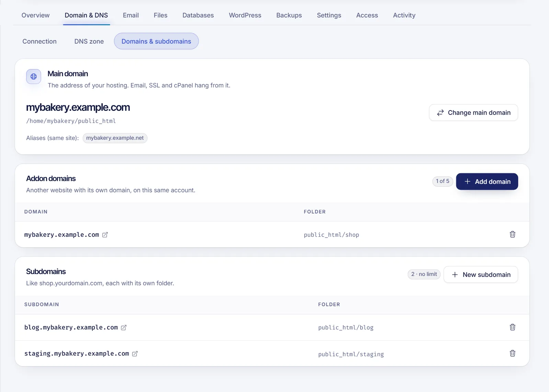Delete the staging.mybakery.example.com subdomain

tap(512, 353)
